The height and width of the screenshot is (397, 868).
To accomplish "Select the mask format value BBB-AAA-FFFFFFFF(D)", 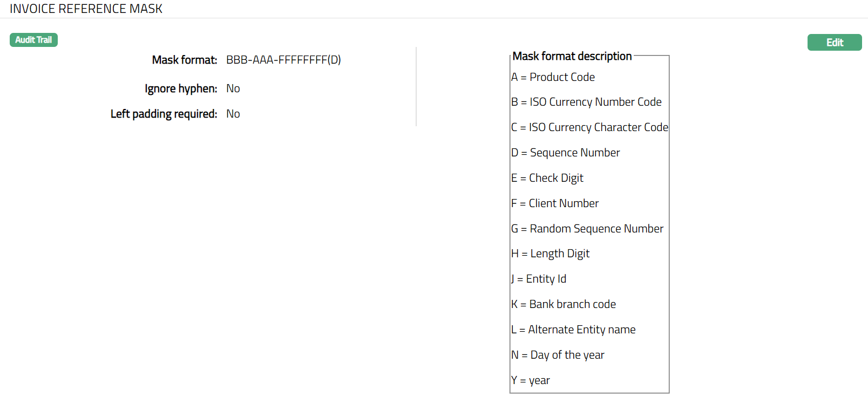I will pyautogui.click(x=283, y=60).
